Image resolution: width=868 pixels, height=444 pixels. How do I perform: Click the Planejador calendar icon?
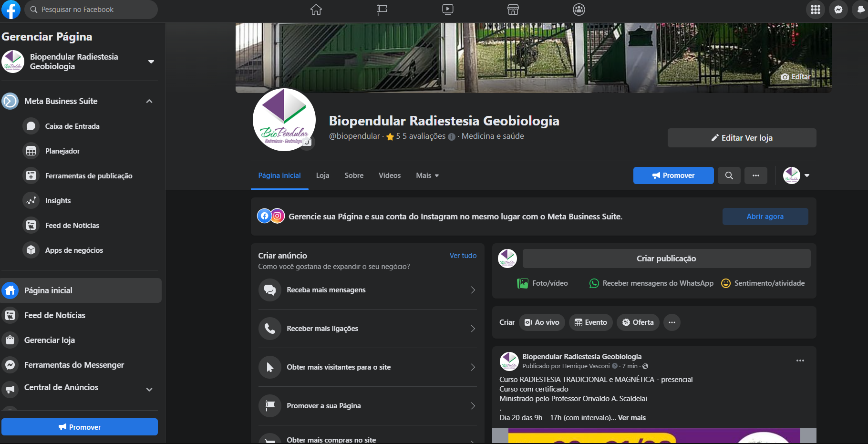tap(31, 151)
